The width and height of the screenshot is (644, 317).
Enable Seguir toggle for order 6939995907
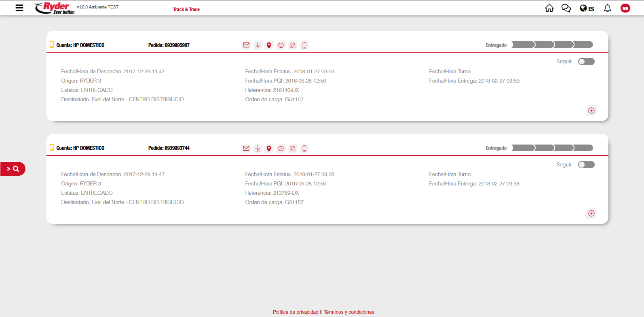[x=586, y=62]
